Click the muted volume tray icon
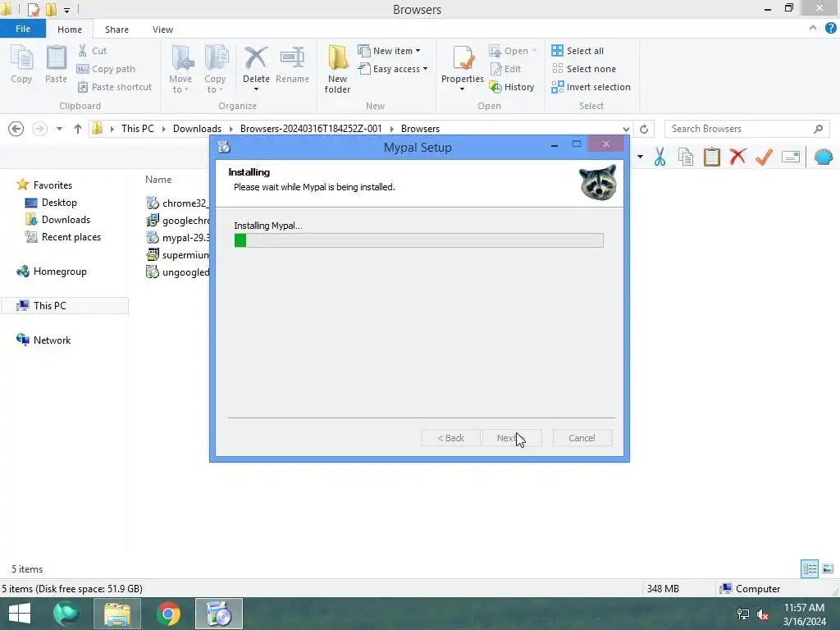This screenshot has height=630, width=840. [763, 614]
